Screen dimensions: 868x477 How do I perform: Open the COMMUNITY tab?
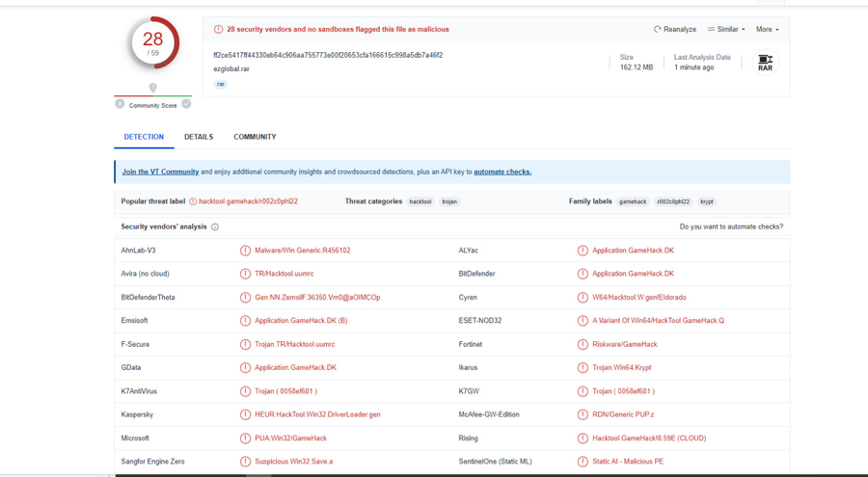255,137
